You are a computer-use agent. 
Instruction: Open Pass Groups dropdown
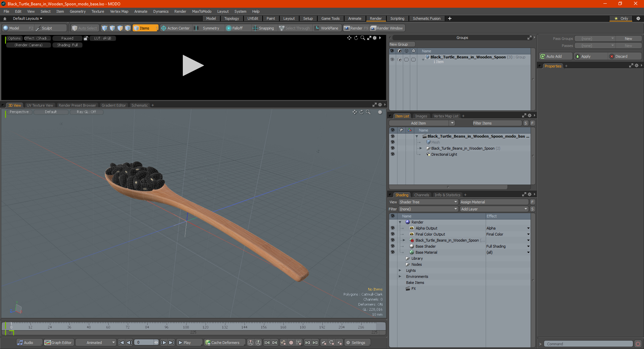(x=595, y=39)
